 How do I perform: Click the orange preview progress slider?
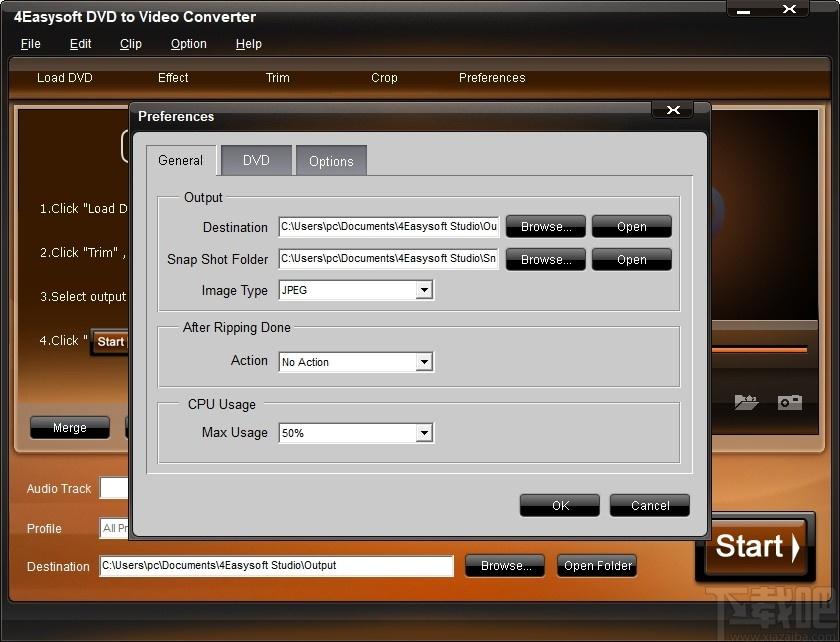[x=759, y=350]
